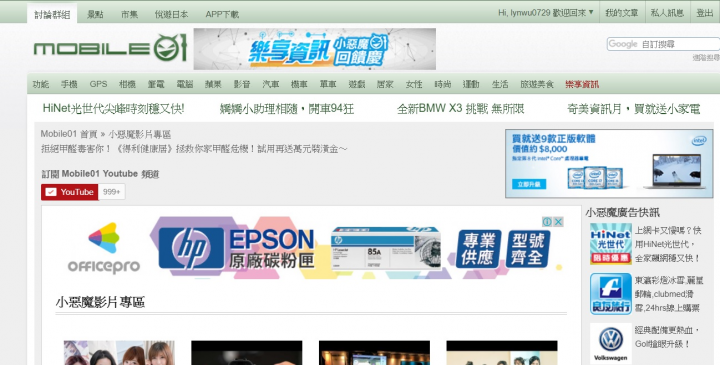
Task: Click Mobile01 首頁 breadcrumb link
Action: click(69, 134)
